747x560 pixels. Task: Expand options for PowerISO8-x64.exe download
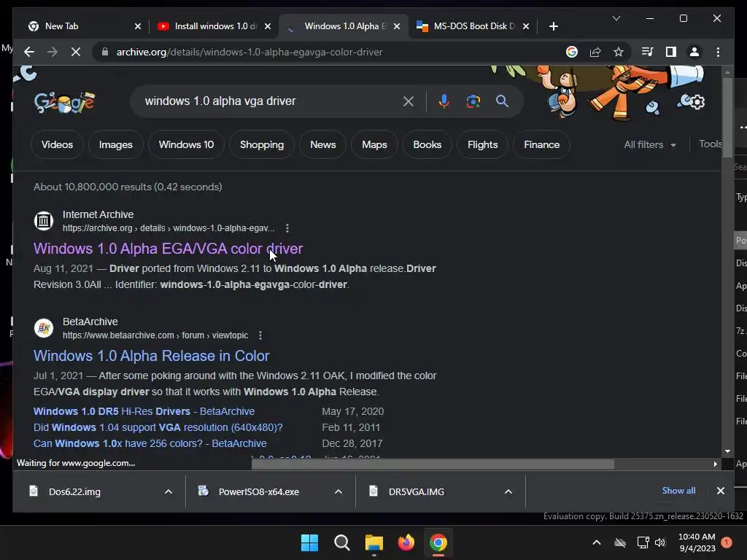point(338,491)
